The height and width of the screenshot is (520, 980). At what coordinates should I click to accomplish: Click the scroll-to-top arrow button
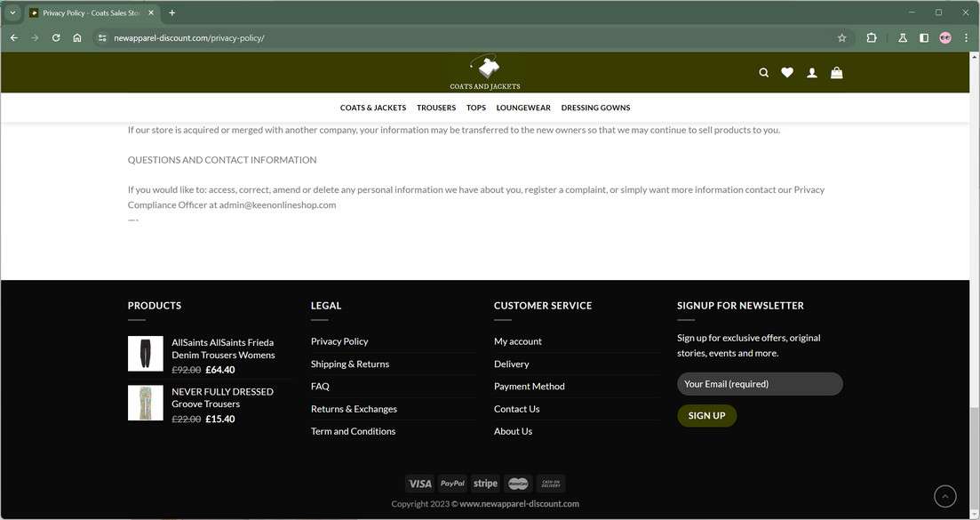point(944,495)
